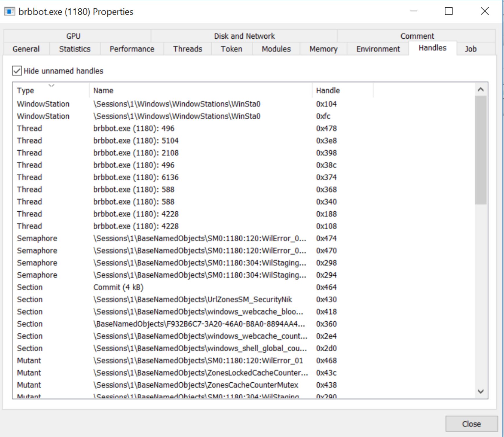Open the Job tab
Screen dimensions: 504x437
coord(471,49)
